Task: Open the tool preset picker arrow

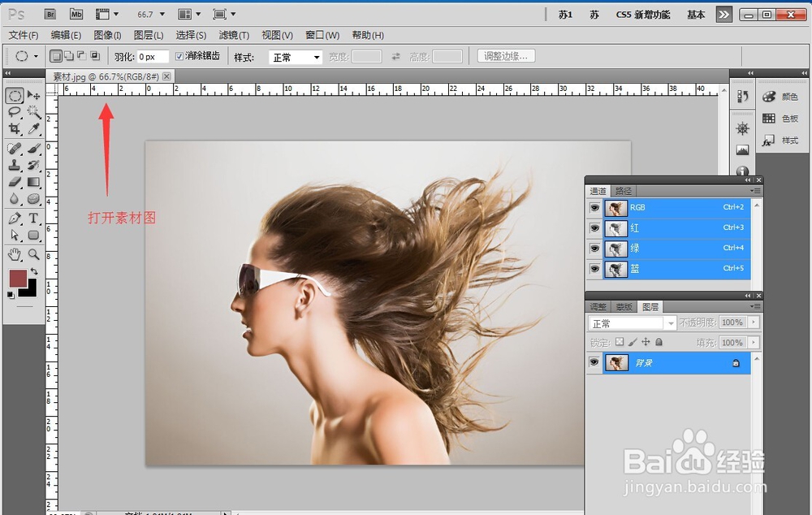Action: pyautogui.click(x=36, y=56)
